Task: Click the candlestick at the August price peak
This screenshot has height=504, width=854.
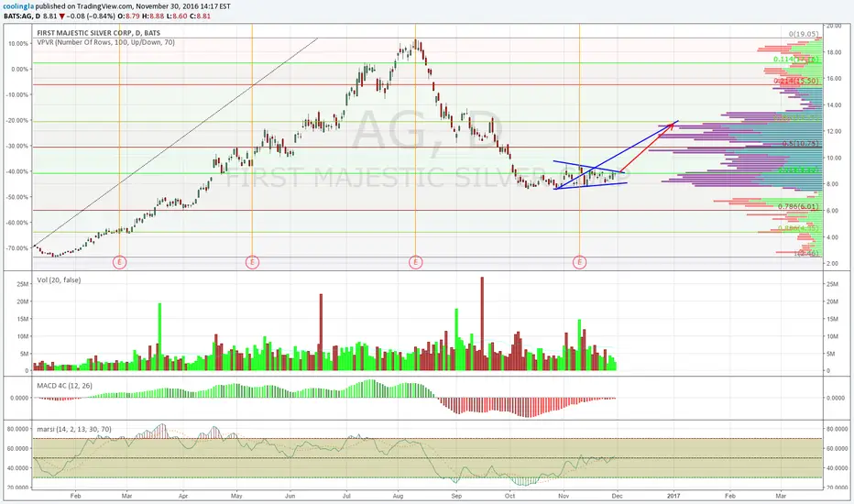Action: point(415,45)
